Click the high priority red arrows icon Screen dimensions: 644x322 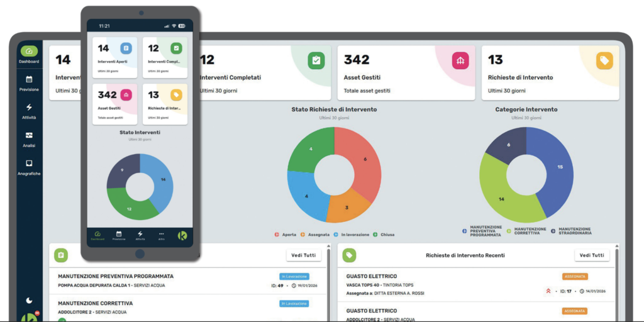[548, 291]
